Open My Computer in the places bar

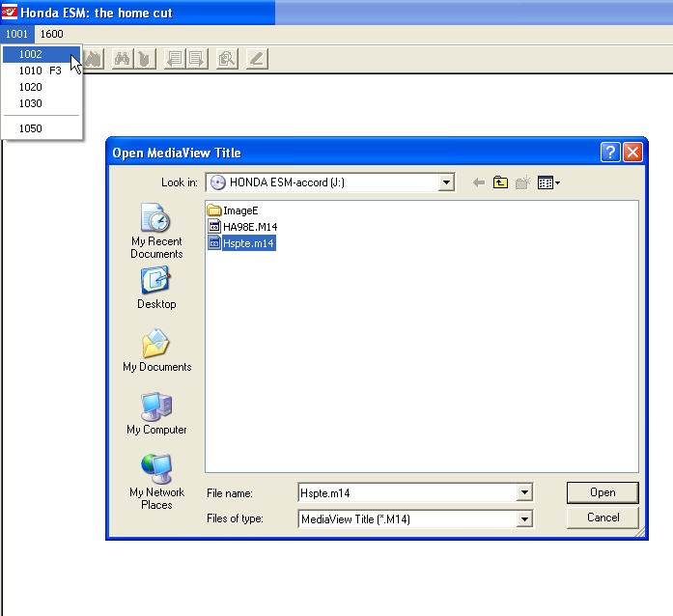click(x=156, y=413)
